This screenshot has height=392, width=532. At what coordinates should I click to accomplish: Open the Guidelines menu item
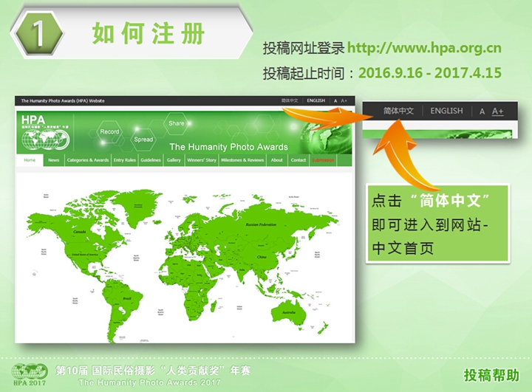pyautogui.click(x=151, y=160)
